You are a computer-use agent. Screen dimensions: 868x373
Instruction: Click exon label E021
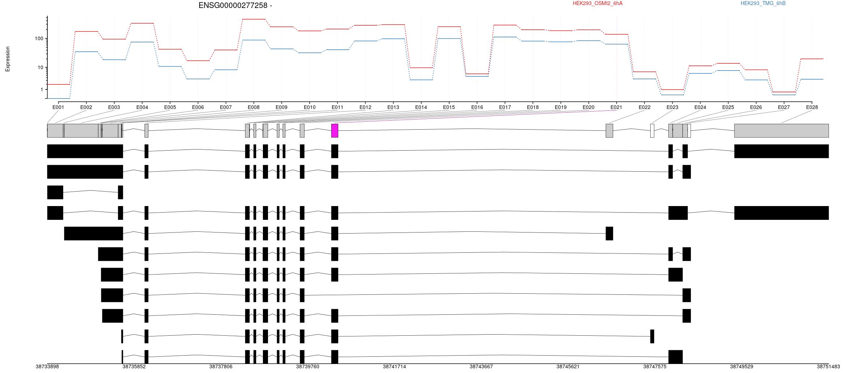pyautogui.click(x=616, y=107)
